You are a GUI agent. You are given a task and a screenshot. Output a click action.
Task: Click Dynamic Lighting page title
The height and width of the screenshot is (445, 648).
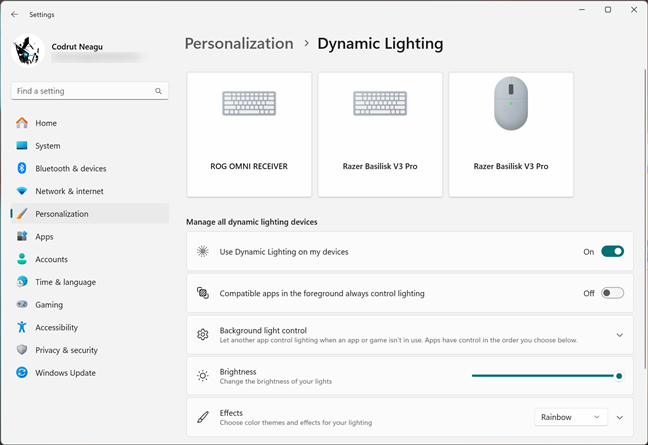click(x=380, y=43)
